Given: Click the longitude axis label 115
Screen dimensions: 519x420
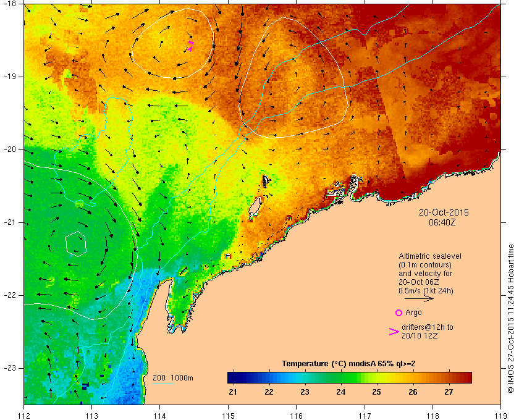Looking at the screenshot, I should pos(228,416).
